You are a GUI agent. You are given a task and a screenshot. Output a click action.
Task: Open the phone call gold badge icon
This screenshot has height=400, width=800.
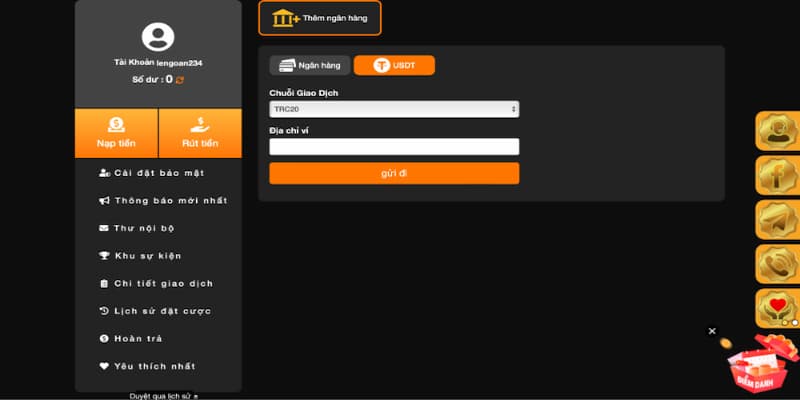tap(778, 264)
